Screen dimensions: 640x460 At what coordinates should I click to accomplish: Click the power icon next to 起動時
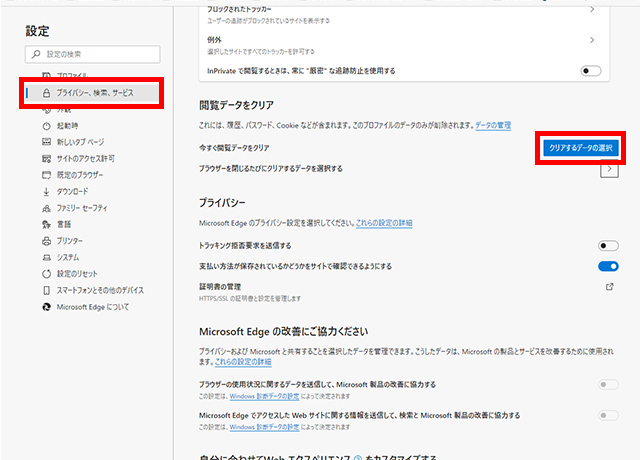47,126
